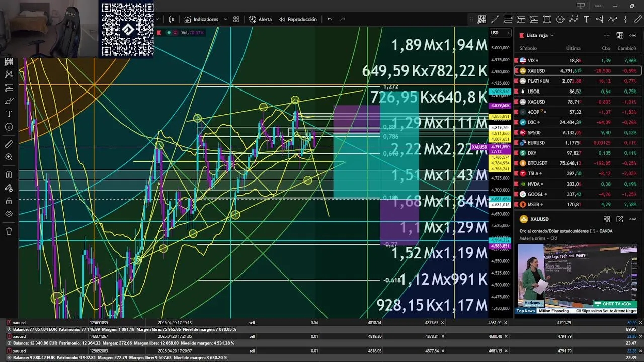The height and width of the screenshot is (362, 644).
Task: Start bar Reproducción mode
Action: [298, 19]
